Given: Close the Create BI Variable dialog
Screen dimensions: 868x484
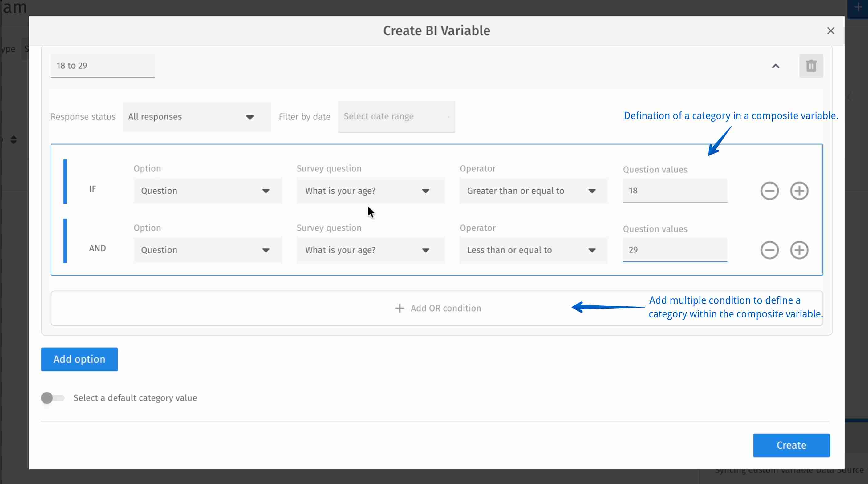Looking at the screenshot, I should pyautogui.click(x=830, y=31).
